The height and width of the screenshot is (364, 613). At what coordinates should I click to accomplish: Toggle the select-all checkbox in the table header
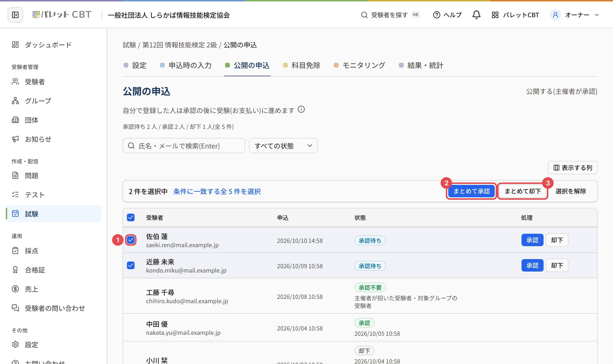(x=131, y=217)
